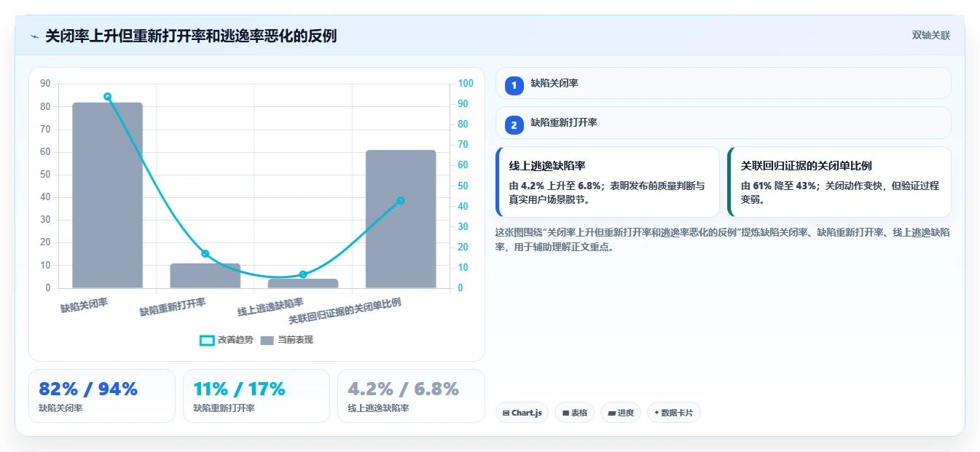
Task: Click the line point above 缺陷重新打开率 bar
Action: (205, 253)
